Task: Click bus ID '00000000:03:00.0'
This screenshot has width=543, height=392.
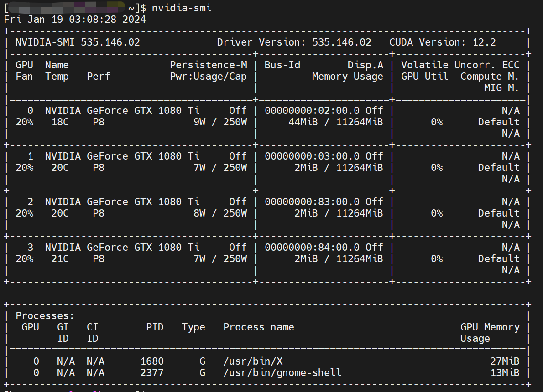Action: click(312, 156)
